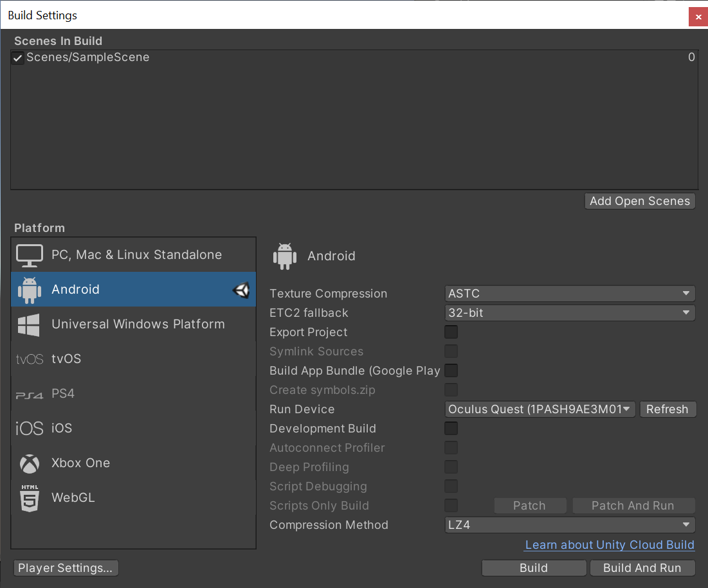Image resolution: width=708 pixels, height=588 pixels.
Task: Uncheck the Scenes/SampleScene checkbox
Action: pyautogui.click(x=18, y=58)
